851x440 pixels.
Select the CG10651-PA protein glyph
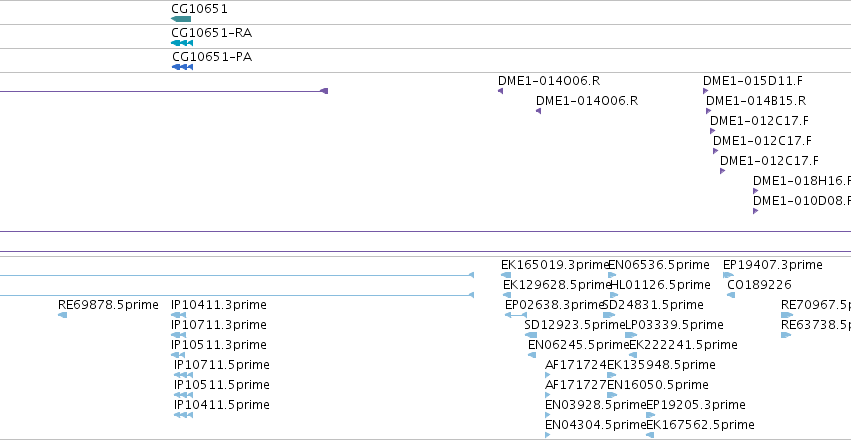pos(182,67)
